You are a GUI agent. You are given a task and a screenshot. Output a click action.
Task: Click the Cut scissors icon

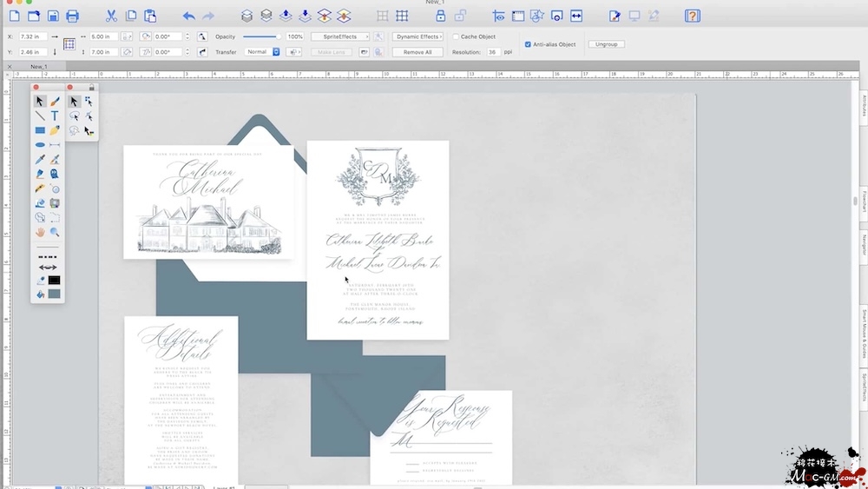point(111,16)
